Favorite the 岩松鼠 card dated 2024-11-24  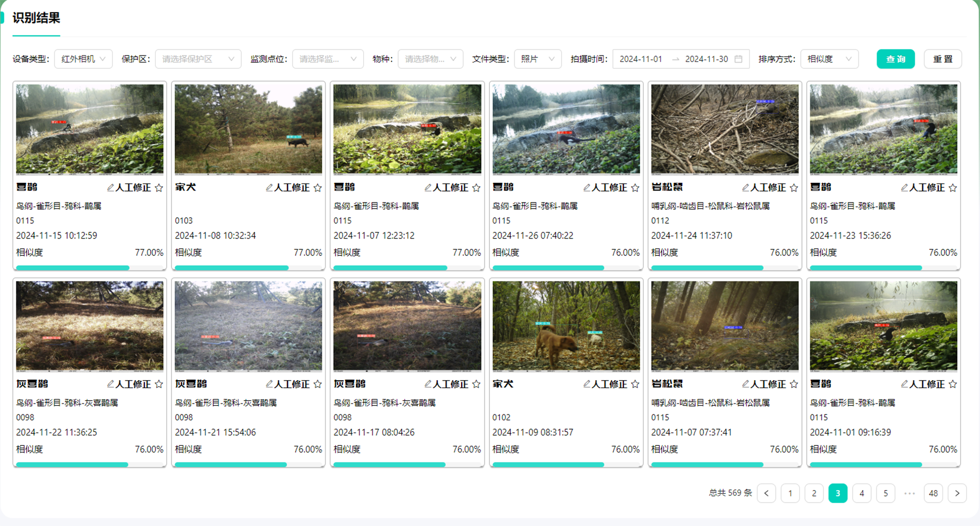point(794,188)
